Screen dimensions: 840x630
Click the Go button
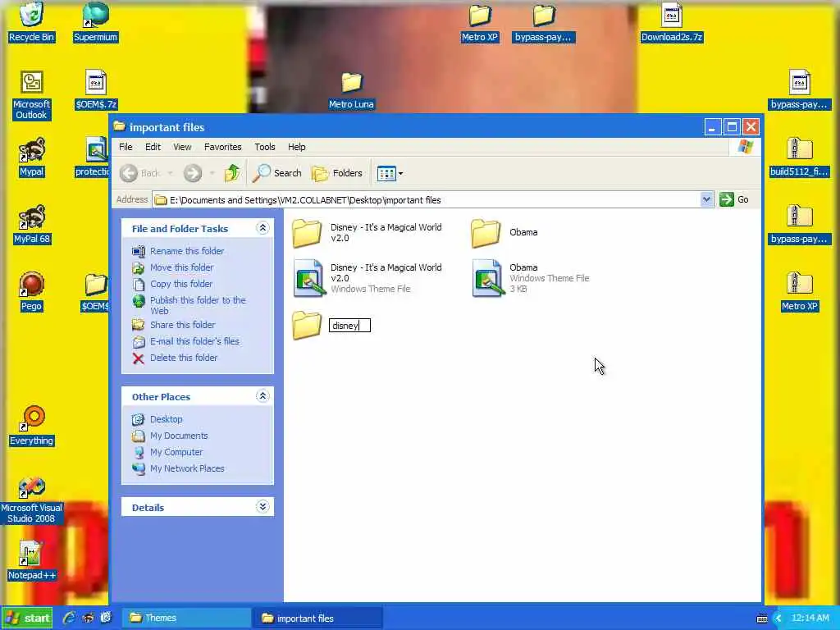tap(734, 199)
